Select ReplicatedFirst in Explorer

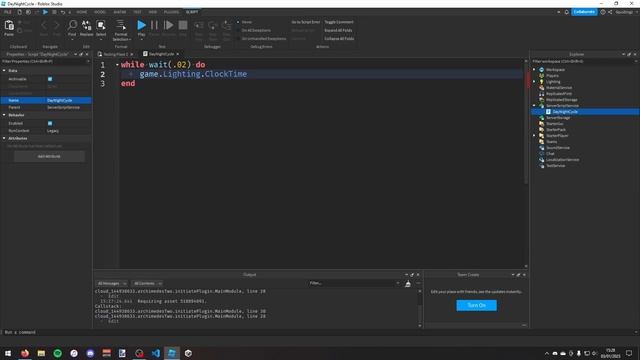pyautogui.click(x=559, y=94)
